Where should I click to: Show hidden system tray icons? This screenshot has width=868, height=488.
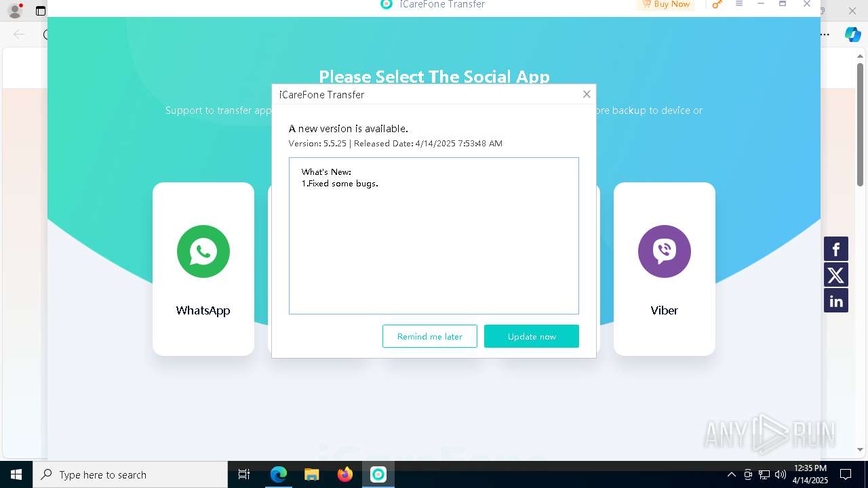(x=731, y=474)
